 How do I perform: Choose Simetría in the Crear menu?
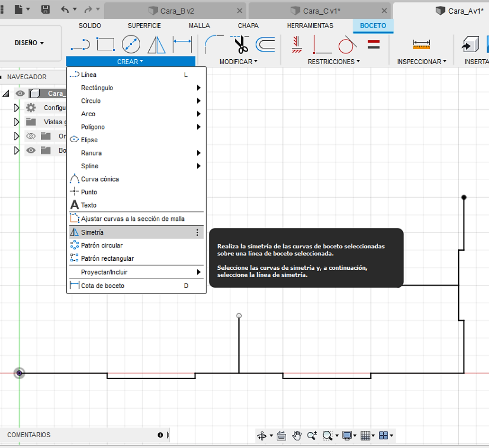(x=136, y=232)
